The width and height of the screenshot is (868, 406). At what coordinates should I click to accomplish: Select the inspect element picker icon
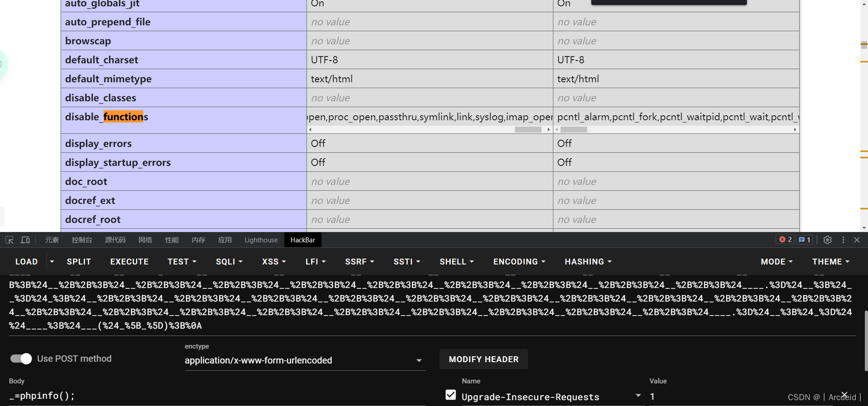9,240
